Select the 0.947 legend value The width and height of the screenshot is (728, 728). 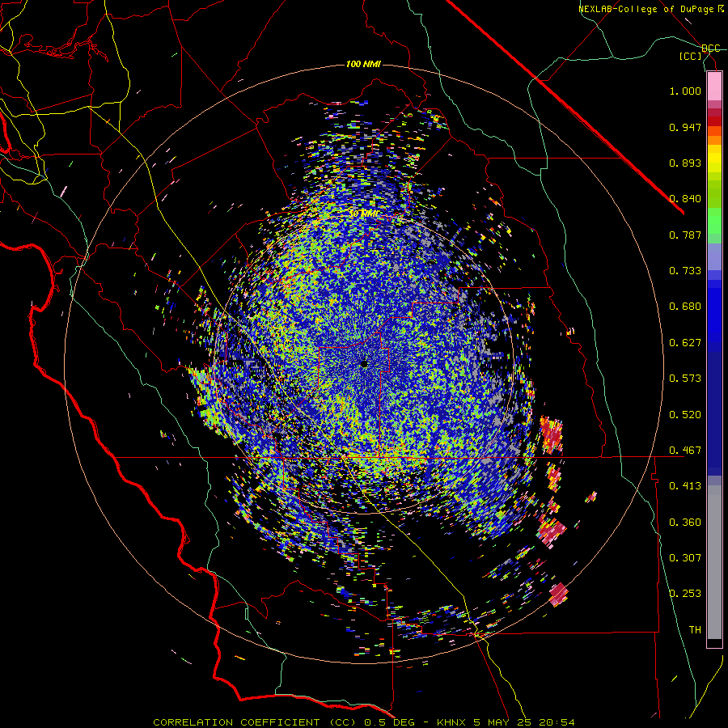(685, 127)
